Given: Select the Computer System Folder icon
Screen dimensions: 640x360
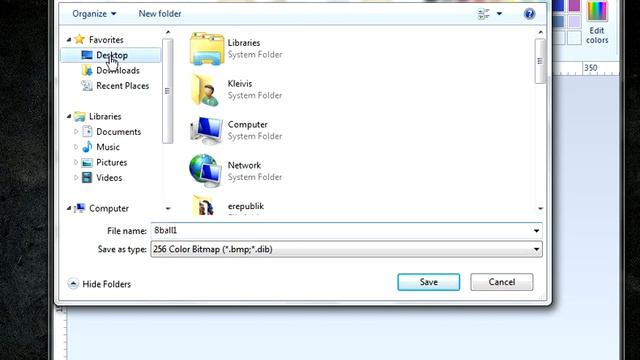Looking at the screenshot, I should point(207,131).
